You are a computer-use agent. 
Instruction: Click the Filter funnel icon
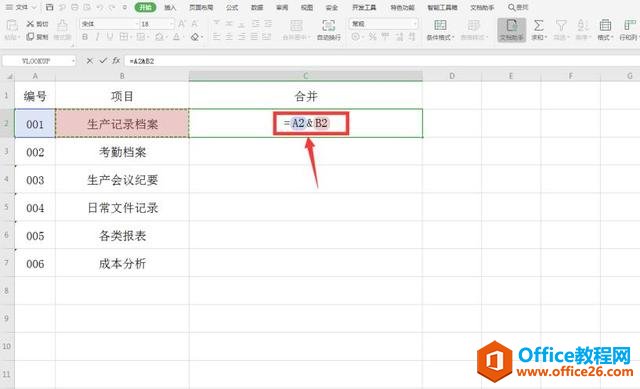(561, 25)
